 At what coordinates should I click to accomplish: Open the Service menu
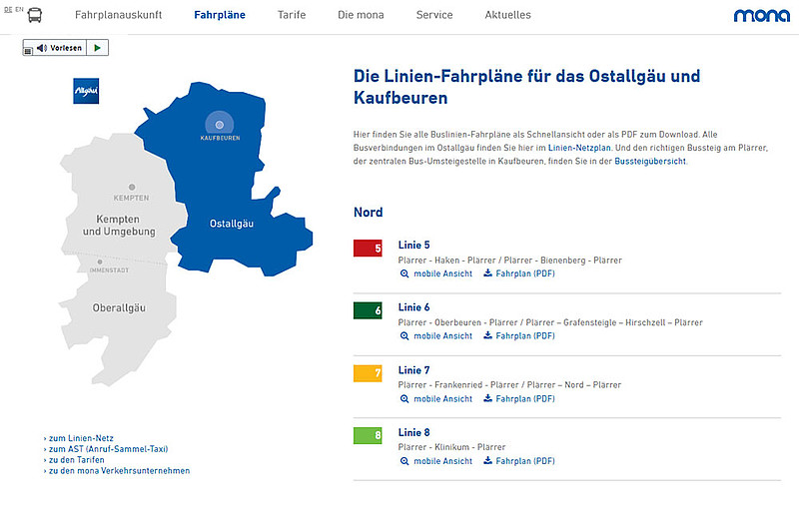click(x=434, y=15)
